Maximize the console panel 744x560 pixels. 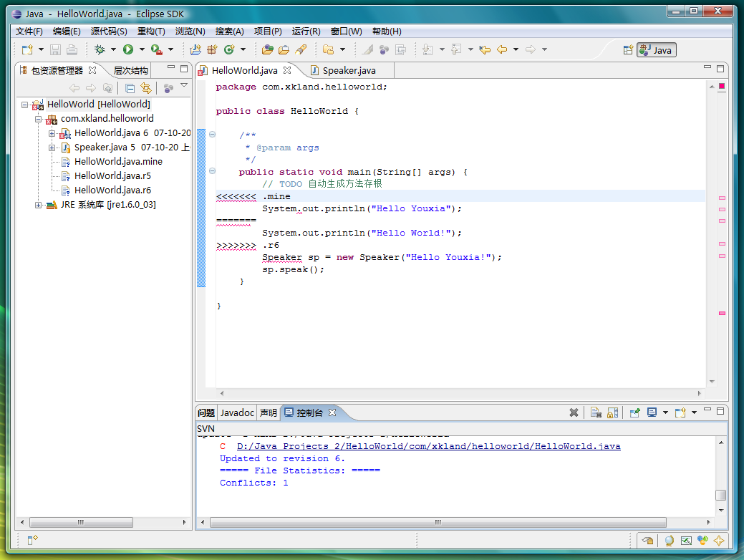click(x=720, y=411)
